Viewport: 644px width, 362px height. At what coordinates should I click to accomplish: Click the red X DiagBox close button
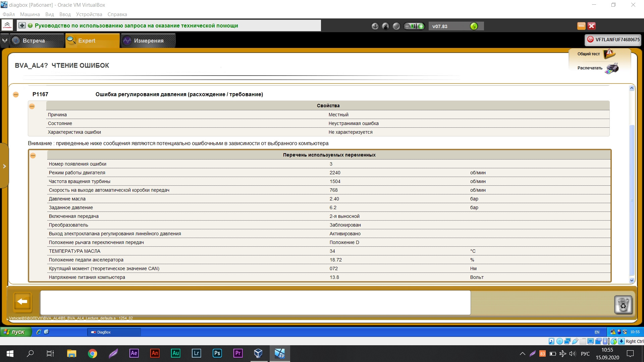click(x=592, y=26)
